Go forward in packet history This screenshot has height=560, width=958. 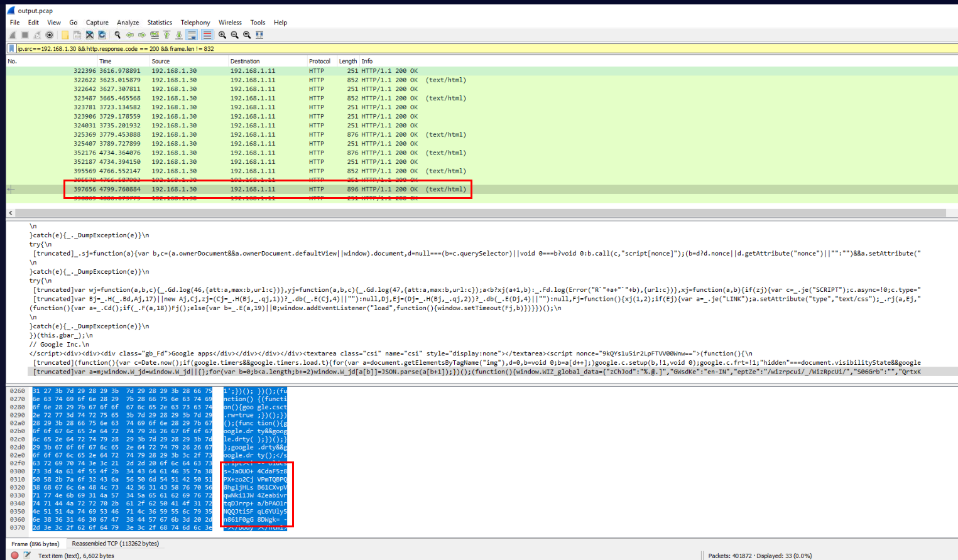[142, 35]
